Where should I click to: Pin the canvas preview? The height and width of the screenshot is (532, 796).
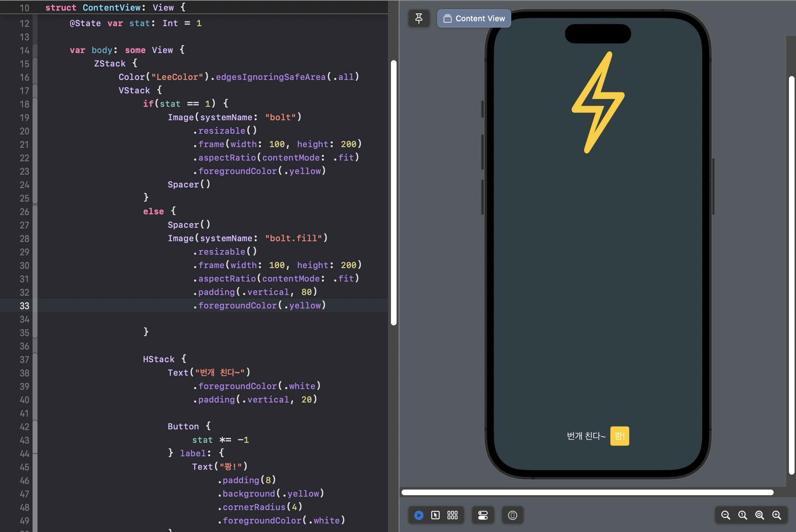click(419, 18)
